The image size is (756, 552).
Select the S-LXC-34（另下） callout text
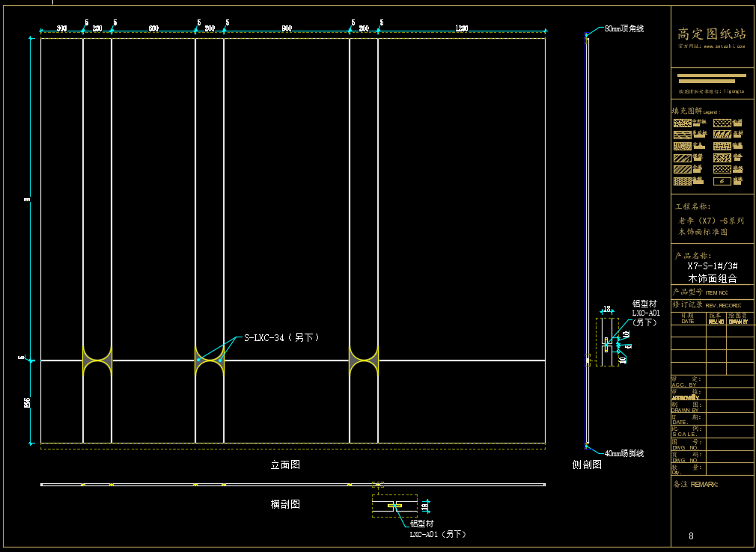(281, 338)
